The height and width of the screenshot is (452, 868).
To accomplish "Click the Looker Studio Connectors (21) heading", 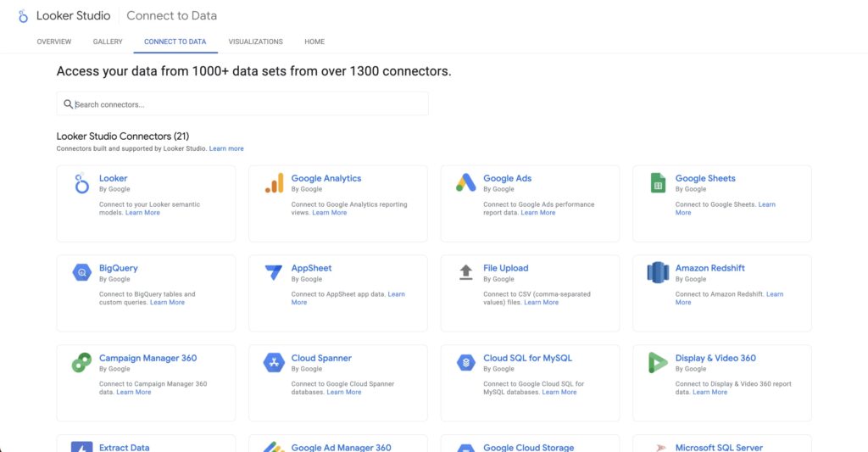I will click(x=123, y=137).
